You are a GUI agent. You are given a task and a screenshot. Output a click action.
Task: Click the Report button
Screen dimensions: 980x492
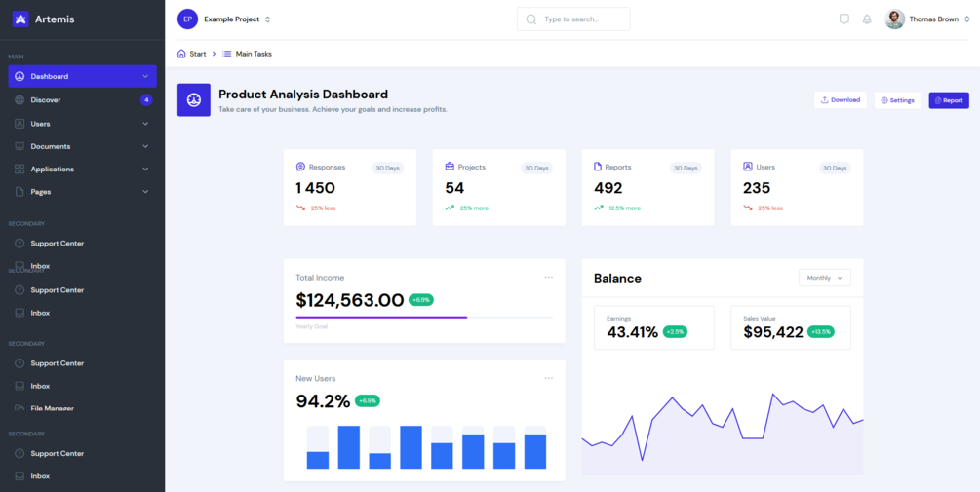(949, 100)
